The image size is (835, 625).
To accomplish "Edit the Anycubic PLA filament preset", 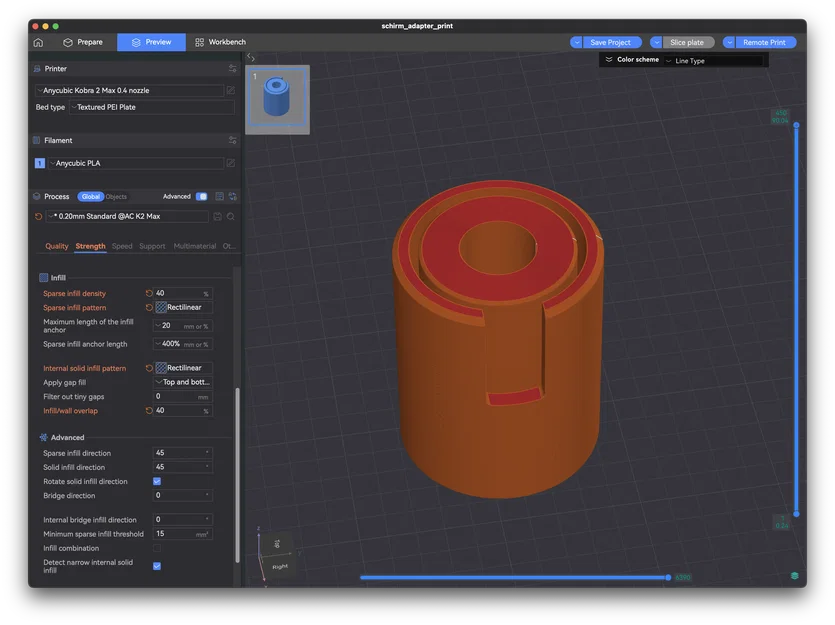I will (x=231, y=163).
